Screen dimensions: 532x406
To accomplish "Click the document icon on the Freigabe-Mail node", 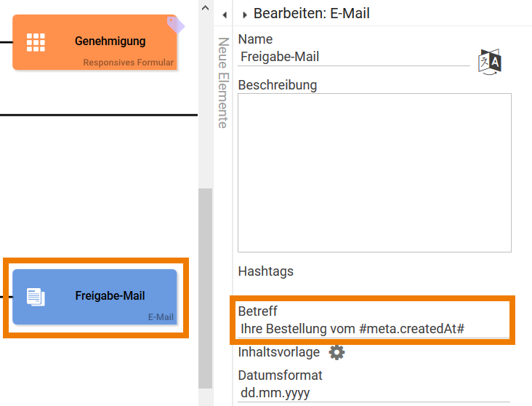I will click(x=36, y=297).
